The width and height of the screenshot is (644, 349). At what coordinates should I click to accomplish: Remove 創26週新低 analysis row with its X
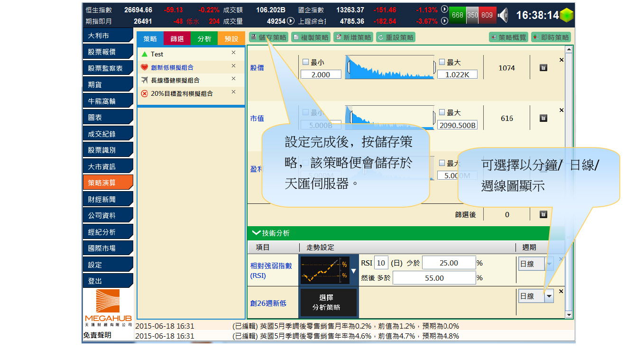point(561,291)
